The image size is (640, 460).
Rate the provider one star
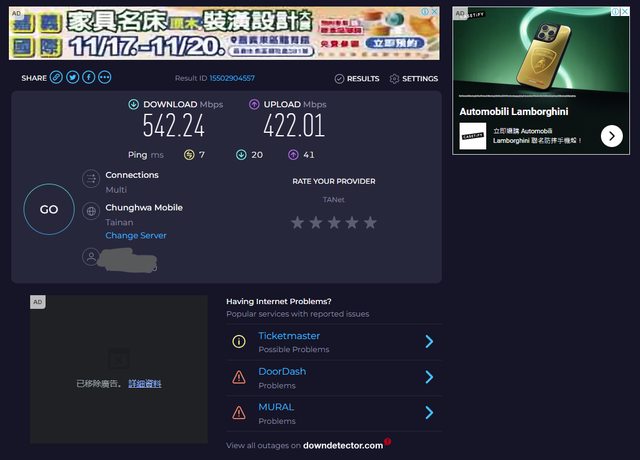click(297, 222)
